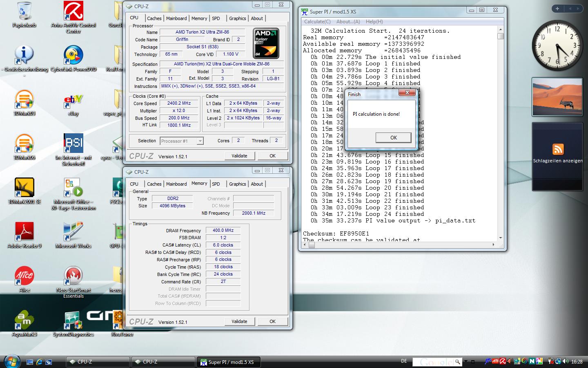
Task: Switch to CPU tab in lower CPU-Z window
Action: [134, 184]
